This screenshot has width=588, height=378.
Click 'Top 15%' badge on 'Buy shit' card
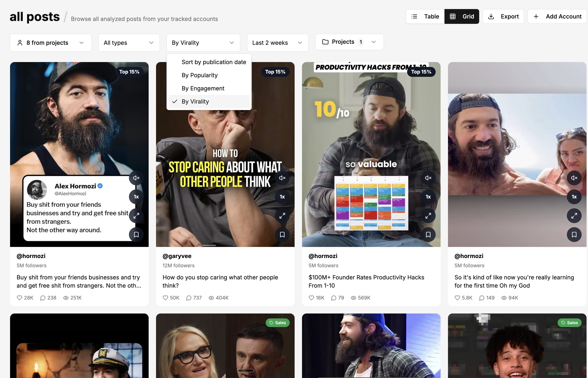click(x=129, y=72)
